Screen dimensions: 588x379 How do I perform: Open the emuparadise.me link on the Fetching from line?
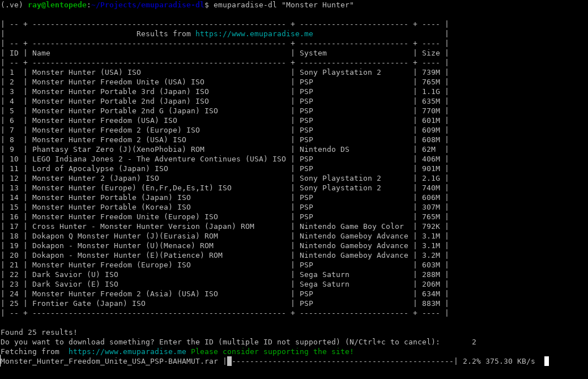pyautogui.click(x=127, y=352)
